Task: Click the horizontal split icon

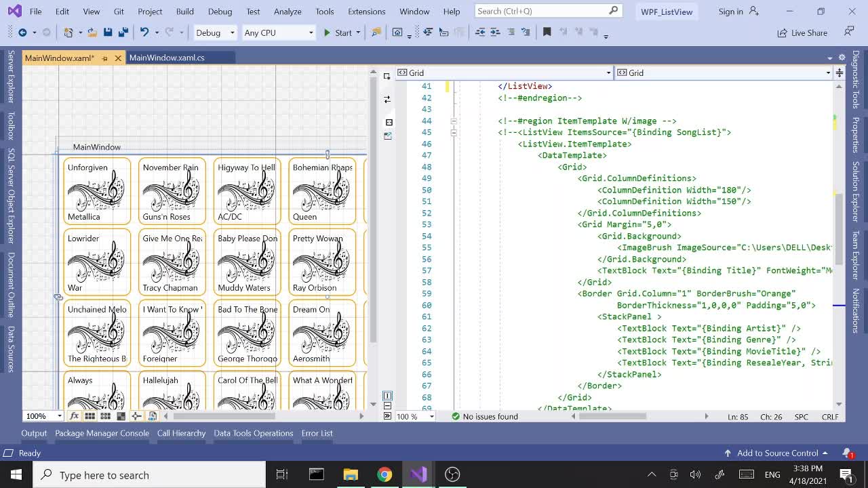Action: [387, 406]
